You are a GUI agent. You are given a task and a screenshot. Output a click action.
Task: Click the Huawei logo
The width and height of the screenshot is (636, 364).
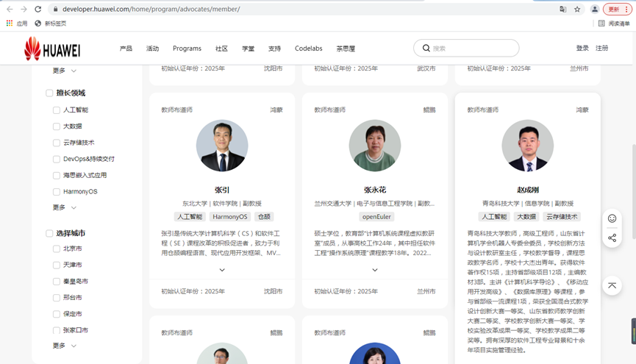pos(52,49)
